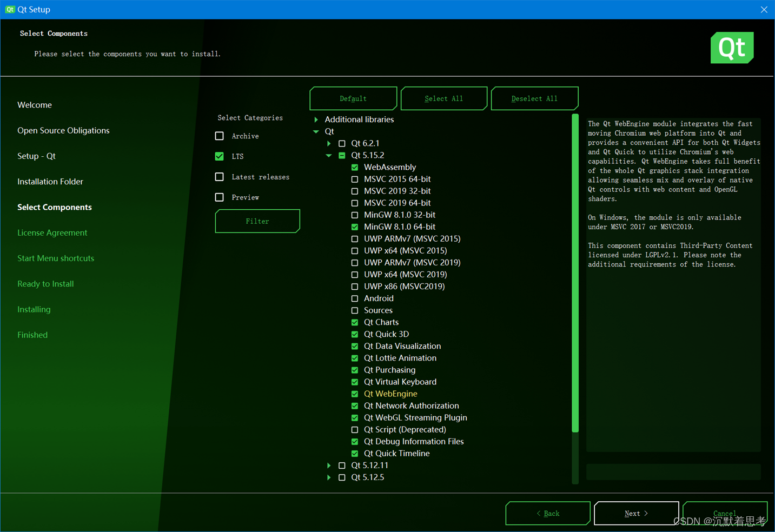This screenshot has height=532, width=775.
Task: Uncheck the LTS category checkbox
Action: click(219, 156)
